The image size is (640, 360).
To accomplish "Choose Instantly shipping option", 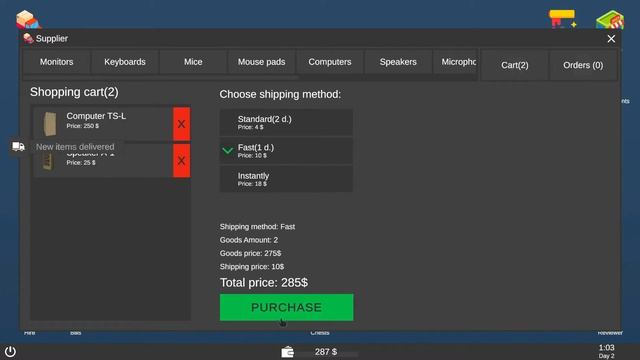I will (x=286, y=179).
